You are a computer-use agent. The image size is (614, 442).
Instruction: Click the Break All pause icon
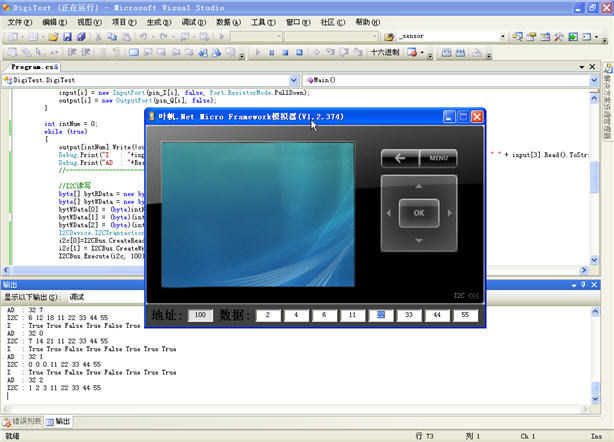tap(271, 52)
